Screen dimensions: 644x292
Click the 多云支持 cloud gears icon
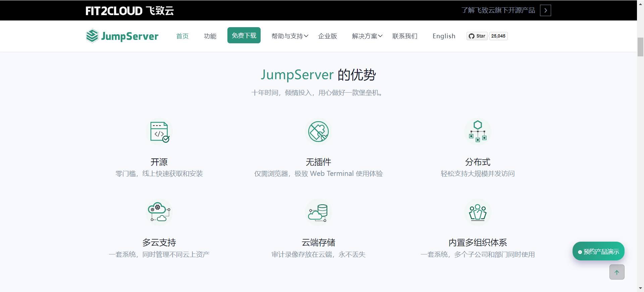[159, 212]
